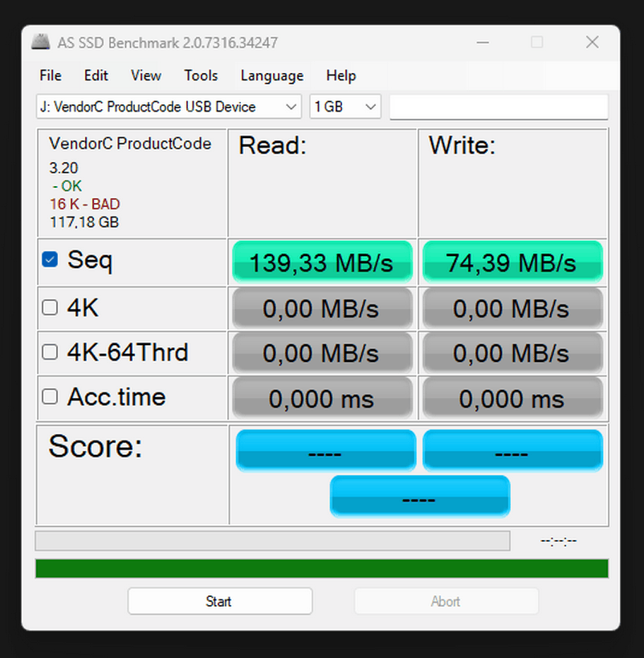
Task: Click the Start button
Action: pyautogui.click(x=220, y=601)
